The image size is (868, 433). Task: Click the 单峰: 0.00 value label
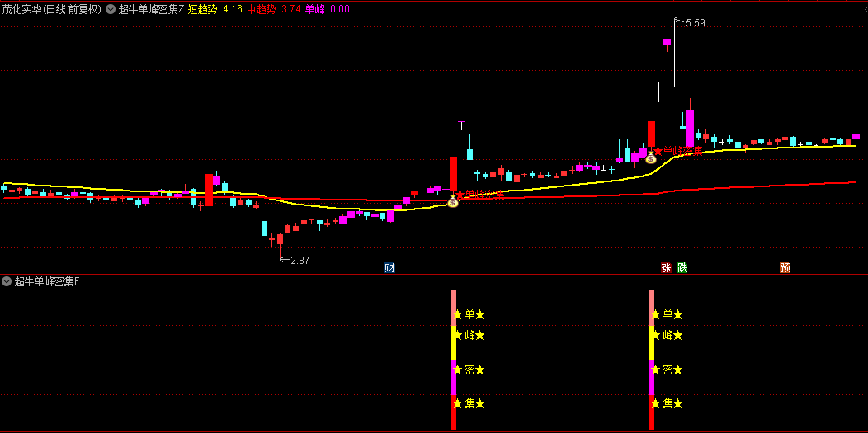328,9
